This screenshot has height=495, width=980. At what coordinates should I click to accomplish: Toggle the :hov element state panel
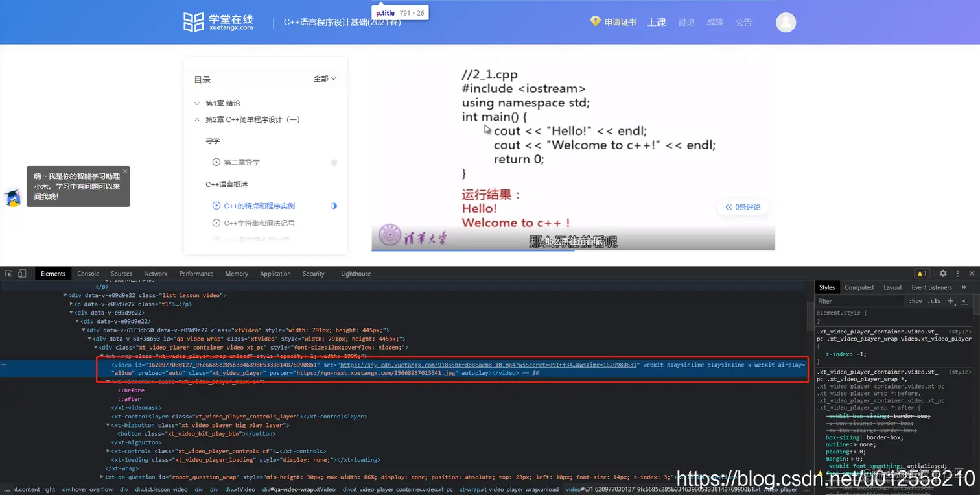(x=915, y=301)
